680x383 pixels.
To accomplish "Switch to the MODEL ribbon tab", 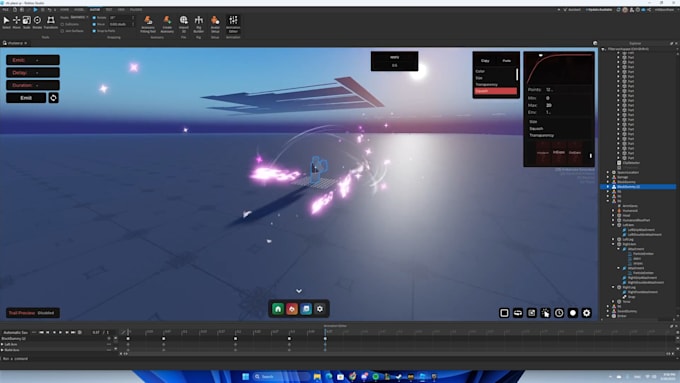I will coord(79,10).
